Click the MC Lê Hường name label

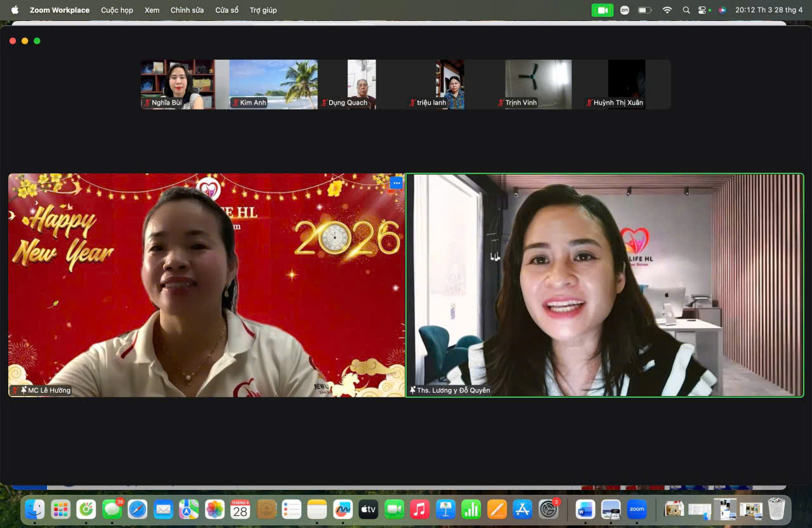tap(49, 390)
